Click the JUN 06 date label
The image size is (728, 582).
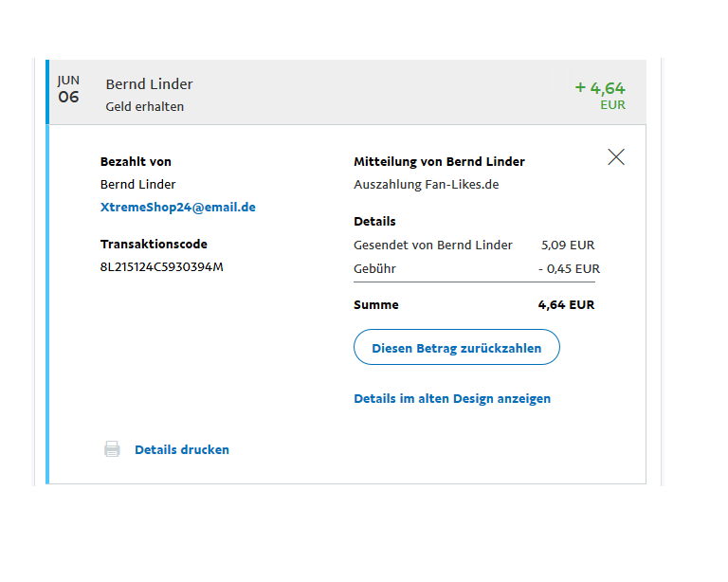tap(68, 89)
